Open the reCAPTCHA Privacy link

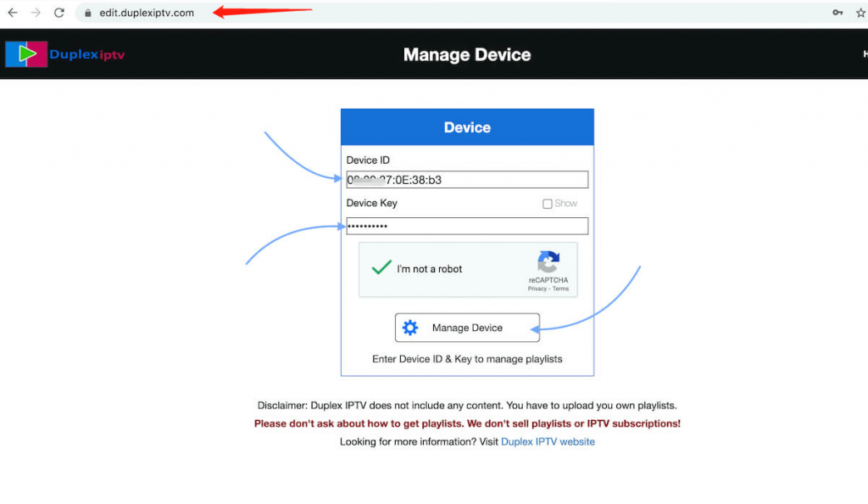(537, 288)
